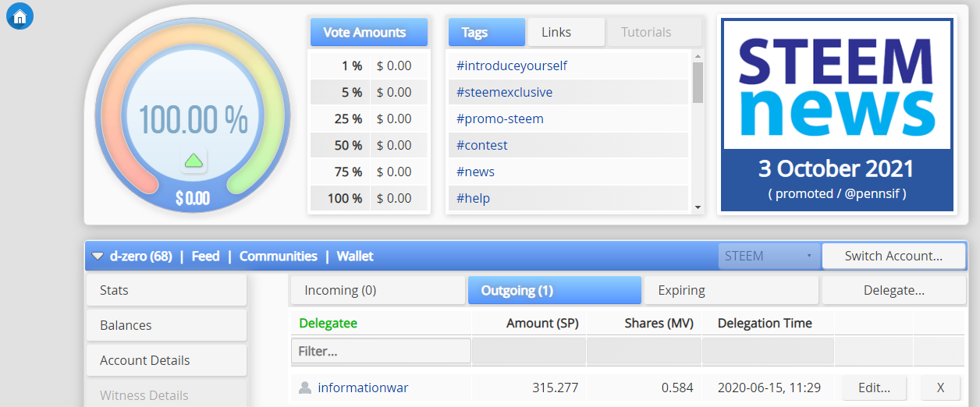
Task: Open the Wallet link
Action: [x=355, y=256]
